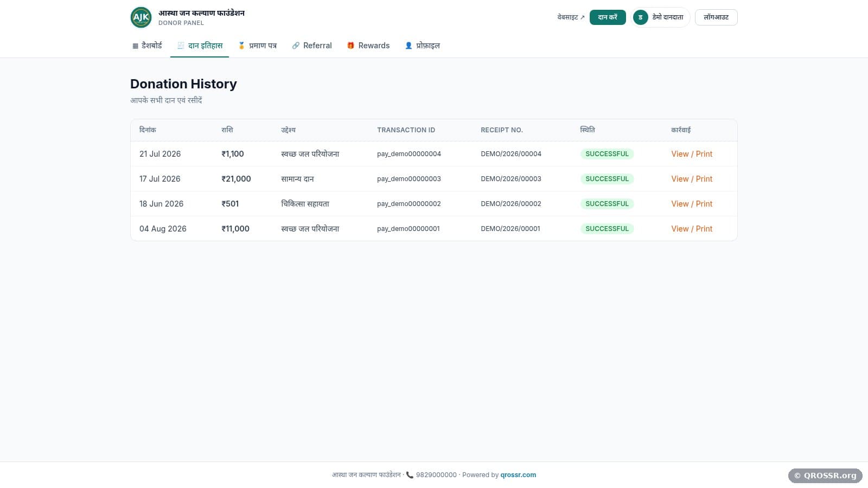The height and width of the screenshot is (488, 868).
Task: Click the RECEIPT NO. column header
Action: tap(502, 130)
